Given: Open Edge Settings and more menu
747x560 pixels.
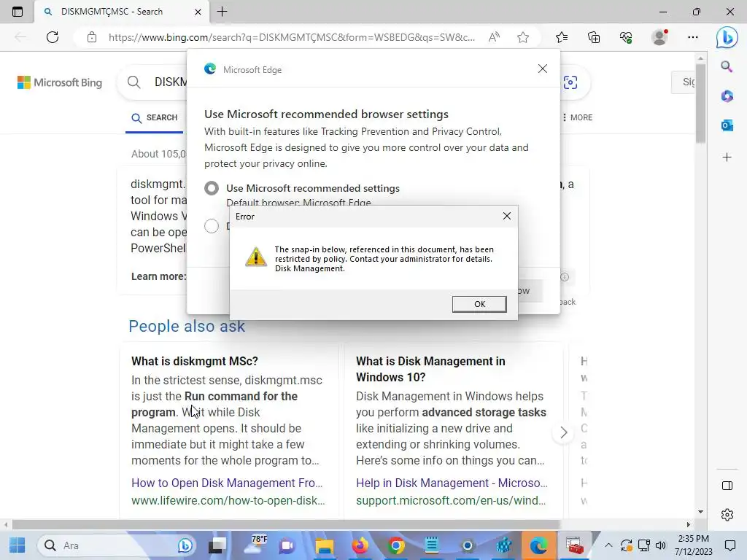Looking at the screenshot, I should coord(693,37).
